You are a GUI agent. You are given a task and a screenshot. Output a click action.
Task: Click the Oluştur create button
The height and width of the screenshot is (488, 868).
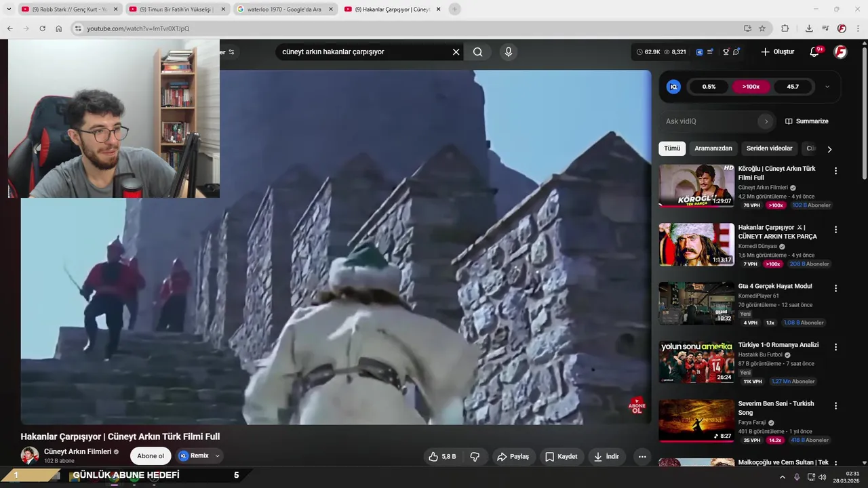tap(777, 52)
